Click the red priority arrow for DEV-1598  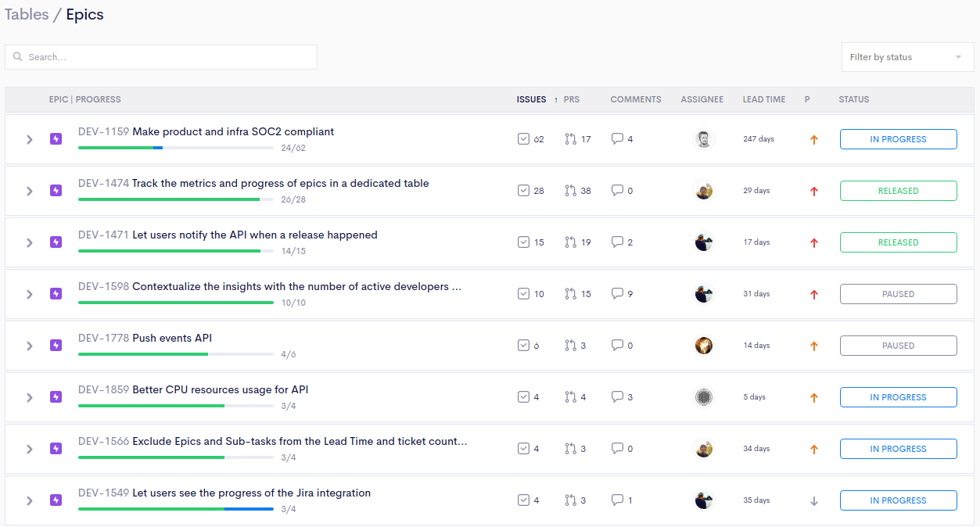813,295
